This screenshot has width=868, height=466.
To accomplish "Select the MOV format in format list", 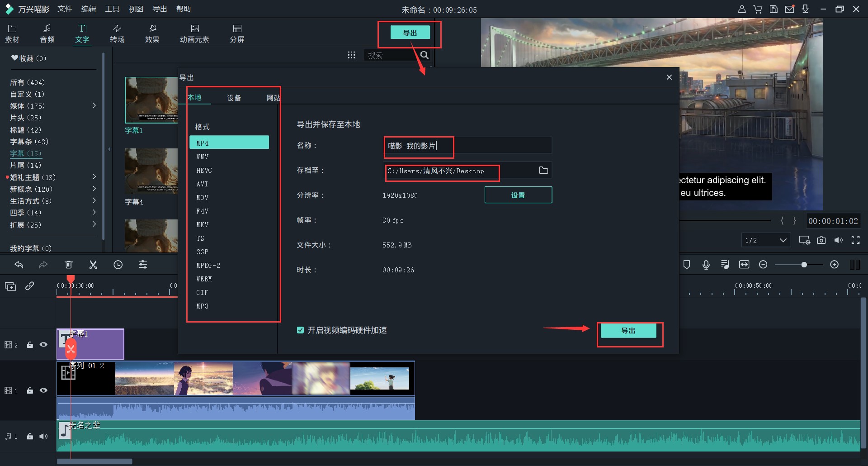I will [x=203, y=198].
